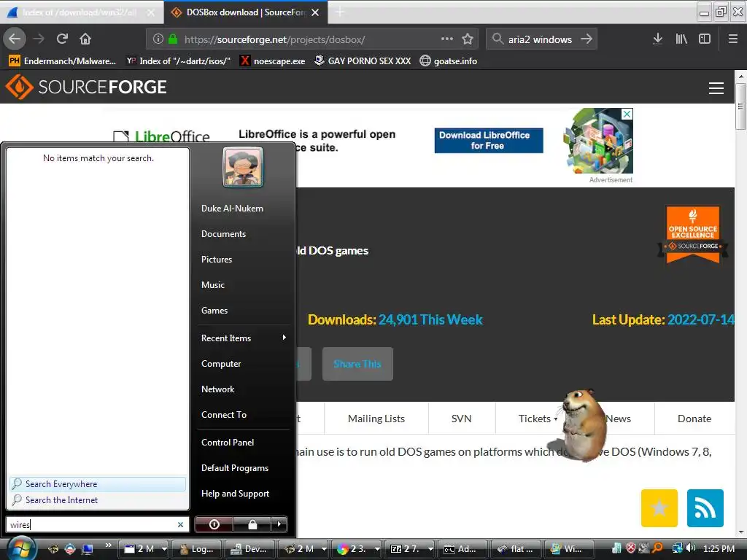
Task: Reload the current page
Action: click(62, 39)
